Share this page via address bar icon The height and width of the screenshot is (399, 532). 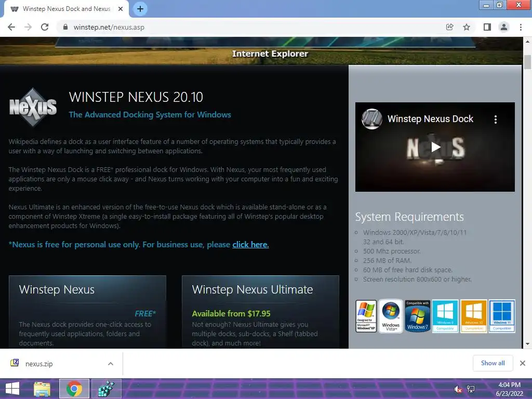(449, 27)
